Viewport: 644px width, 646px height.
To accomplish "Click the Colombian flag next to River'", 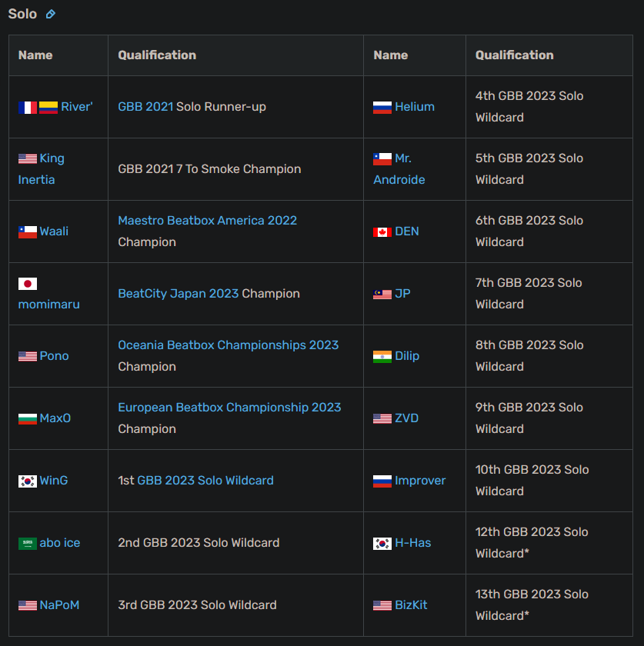I will point(48,108).
